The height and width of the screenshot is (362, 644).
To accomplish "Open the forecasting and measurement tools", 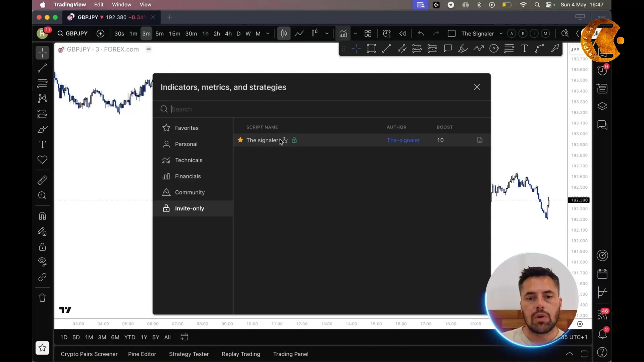I will 42,114.
